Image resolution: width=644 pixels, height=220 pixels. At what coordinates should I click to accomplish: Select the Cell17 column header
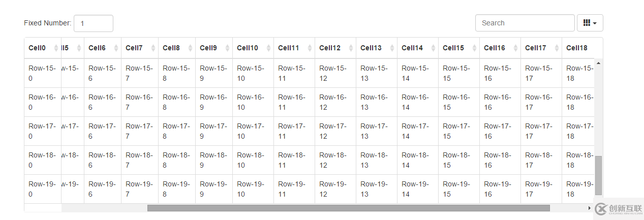[x=541, y=48]
